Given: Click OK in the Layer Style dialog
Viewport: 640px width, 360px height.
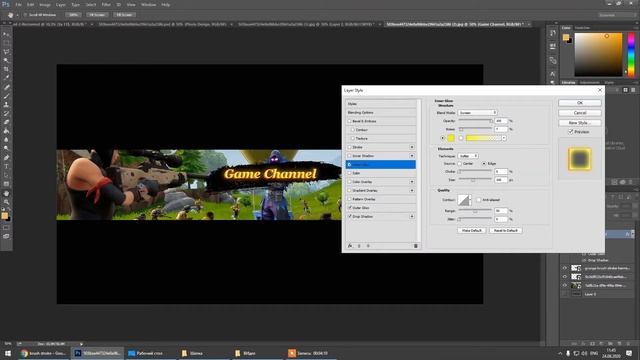Looking at the screenshot, I should tap(580, 103).
